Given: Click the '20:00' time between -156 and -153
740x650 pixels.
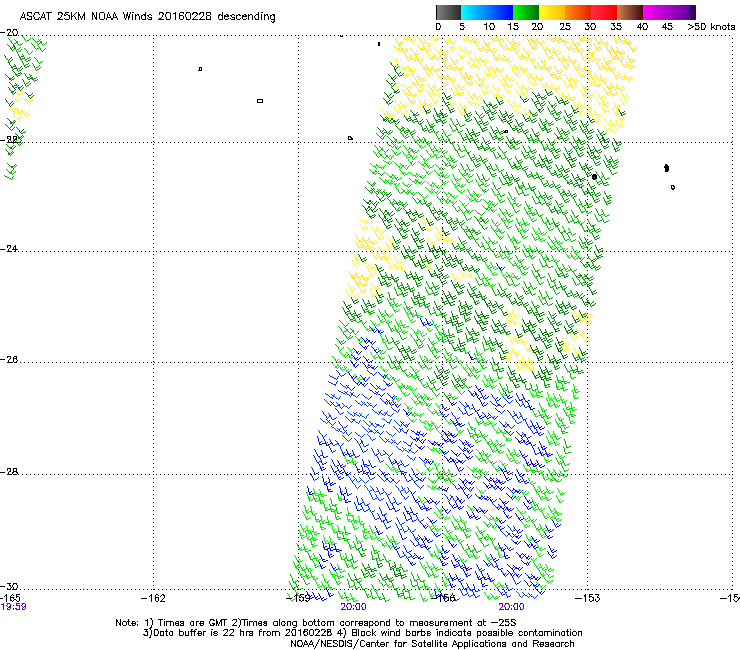Looking at the screenshot, I should (512, 607).
